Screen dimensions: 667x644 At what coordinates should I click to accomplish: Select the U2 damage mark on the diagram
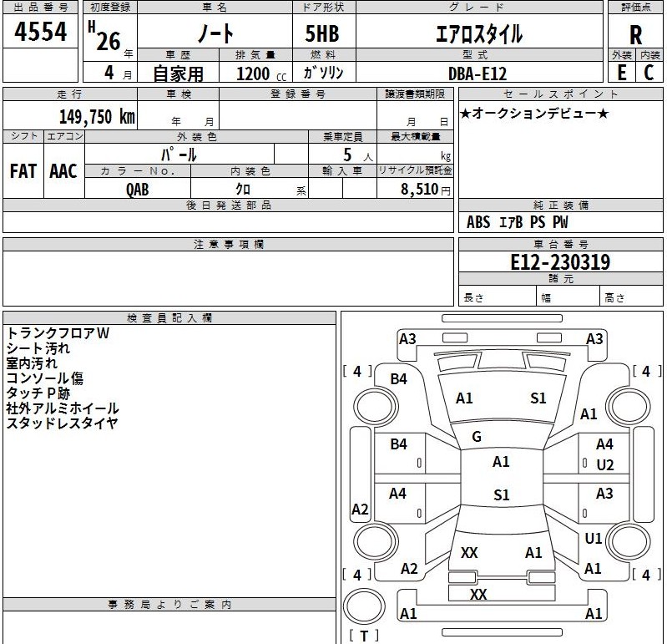(x=605, y=464)
